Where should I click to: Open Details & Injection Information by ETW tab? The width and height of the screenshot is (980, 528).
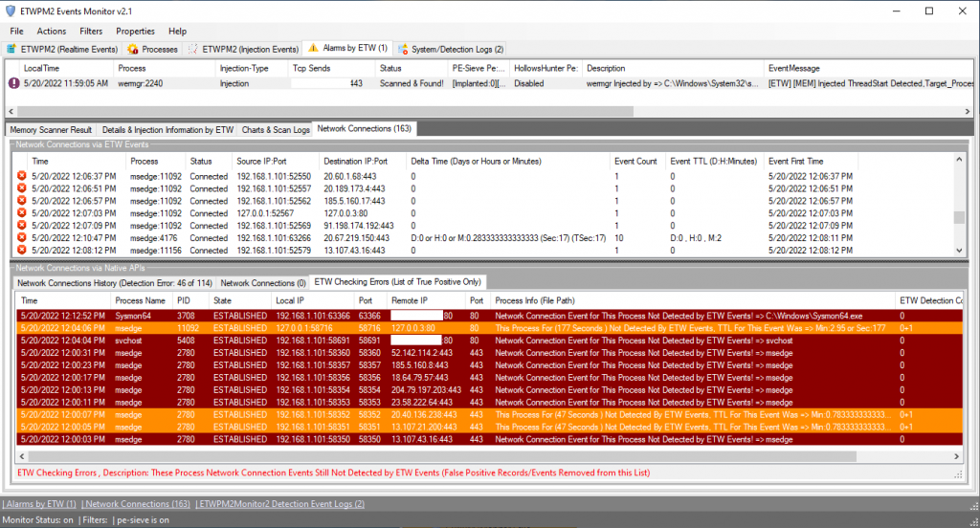coord(167,130)
